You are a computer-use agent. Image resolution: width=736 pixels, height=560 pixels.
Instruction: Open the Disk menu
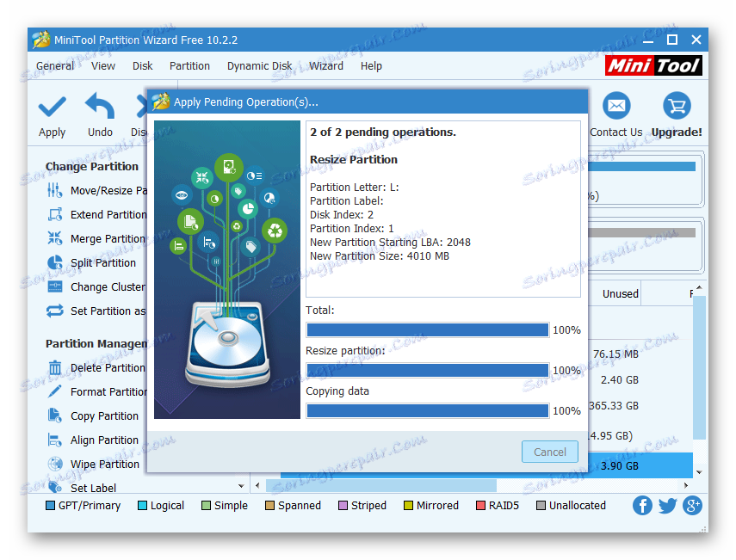point(142,66)
